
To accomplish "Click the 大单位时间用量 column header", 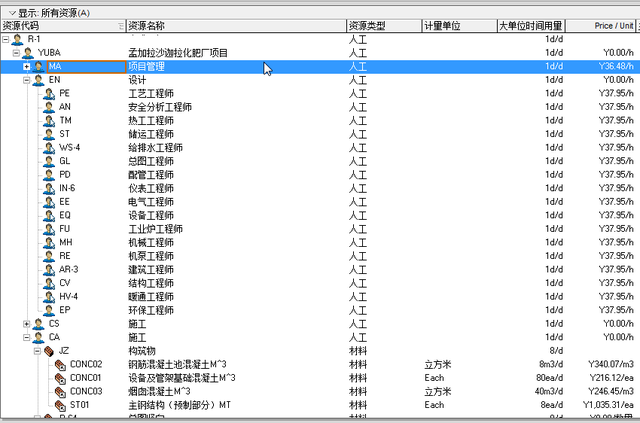I will click(531, 26).
